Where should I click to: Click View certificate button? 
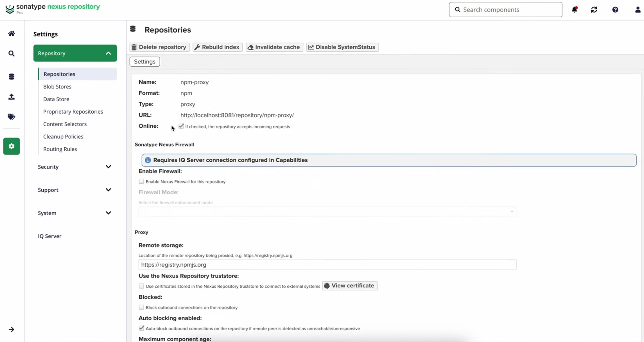coord(350,286)
